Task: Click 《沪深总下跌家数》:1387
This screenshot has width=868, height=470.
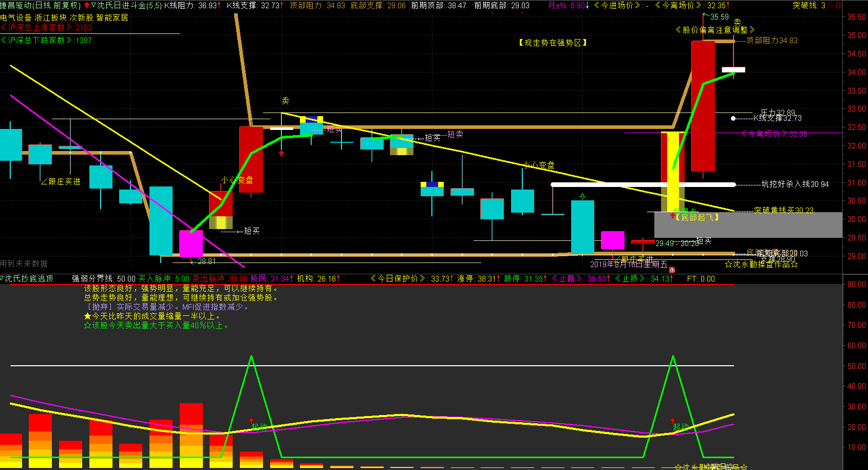Action: pyautogui.click(x=46, y=40)
